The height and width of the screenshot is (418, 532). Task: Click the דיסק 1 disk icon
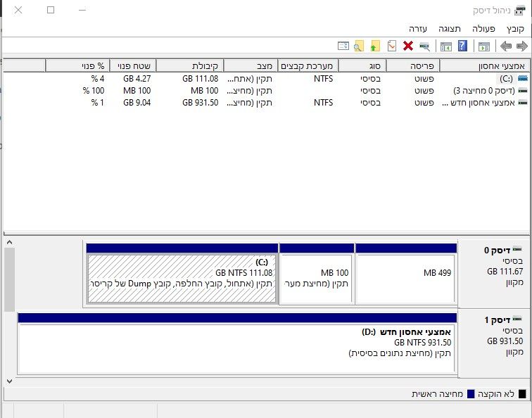[517, 319]
